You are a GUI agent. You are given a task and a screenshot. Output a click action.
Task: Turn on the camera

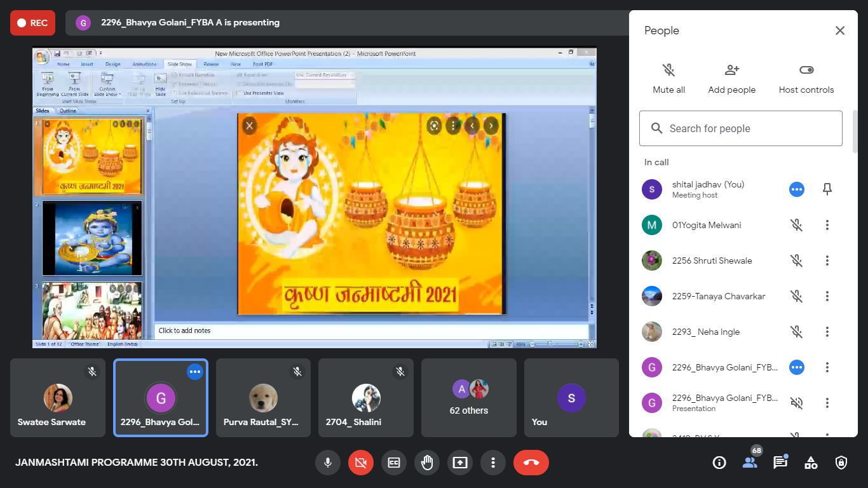(x=361, y=463)
